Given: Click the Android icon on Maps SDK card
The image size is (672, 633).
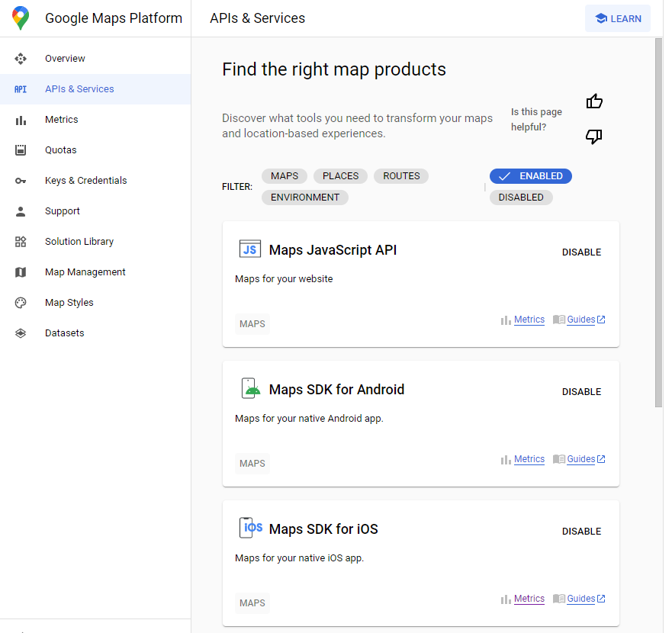Looking at the screenshot, I should pyautogui.click(x=251, y=388).
